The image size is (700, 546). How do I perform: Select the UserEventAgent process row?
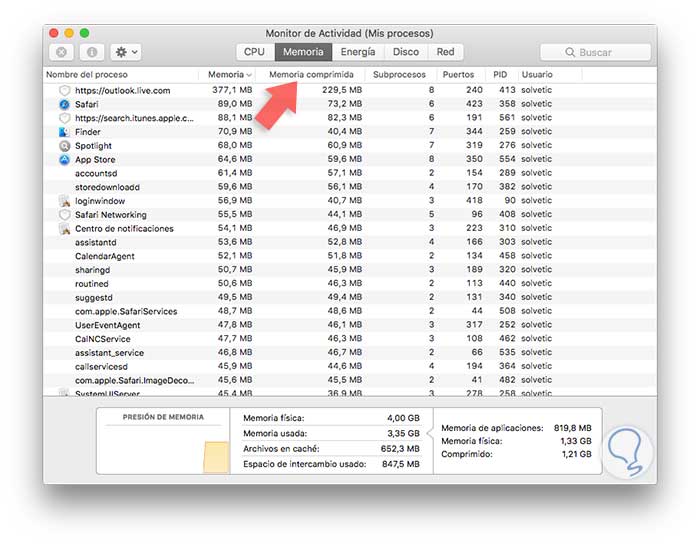pos(350,325)
